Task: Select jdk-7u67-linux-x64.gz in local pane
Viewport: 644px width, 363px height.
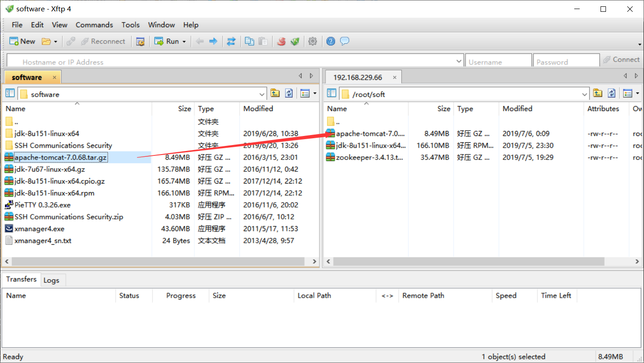Action: click(x=49, y=169)
